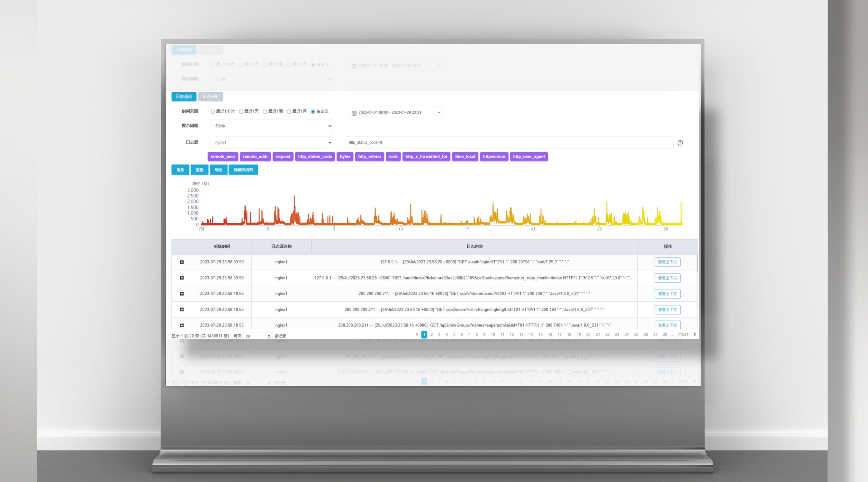Click the 搜索 button
Viewport: 868px width, 482px height.
click(180, 170)
